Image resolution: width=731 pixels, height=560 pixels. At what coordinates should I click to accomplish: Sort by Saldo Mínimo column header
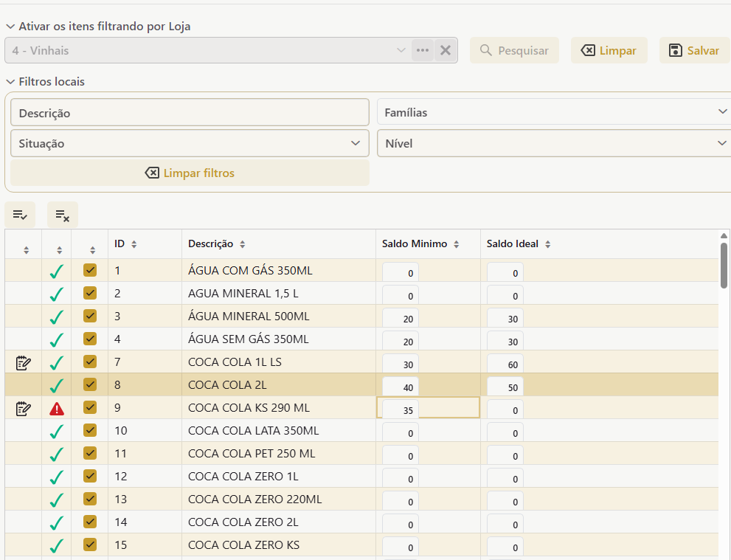coord(414,243)
